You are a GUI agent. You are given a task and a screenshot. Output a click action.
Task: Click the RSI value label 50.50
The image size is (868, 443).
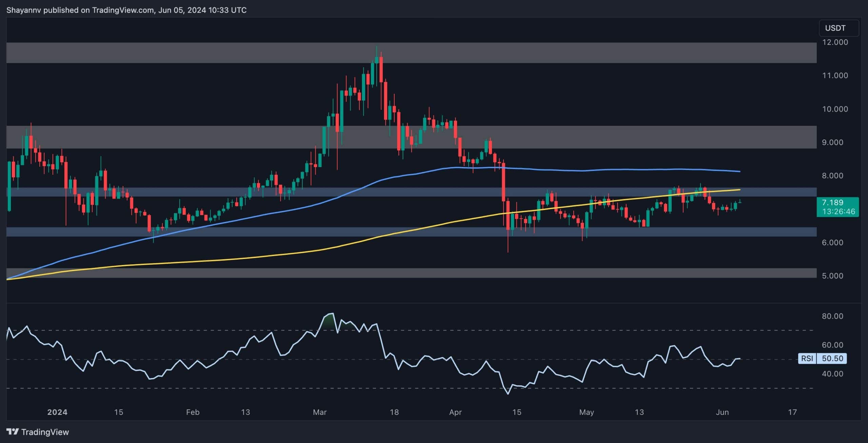click(x=832, y=358)
